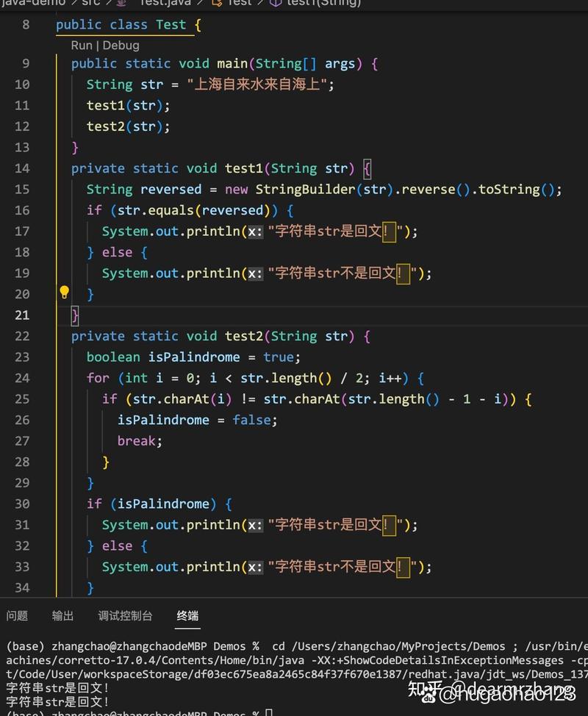Screen dimensions: 588x716
Task: Click line number 21 to place the cursor
Action: pyautogui.click(x=22, y=315)
